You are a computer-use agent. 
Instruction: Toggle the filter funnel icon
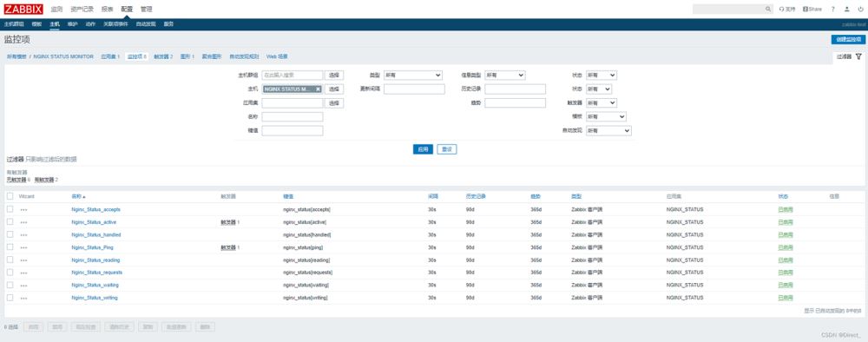[858, 56]
